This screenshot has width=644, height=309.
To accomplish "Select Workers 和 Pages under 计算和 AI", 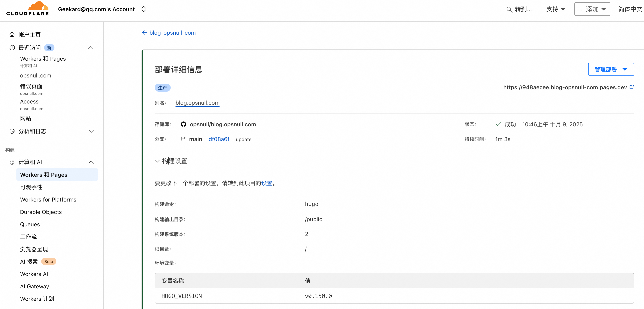I will point(44,175).
